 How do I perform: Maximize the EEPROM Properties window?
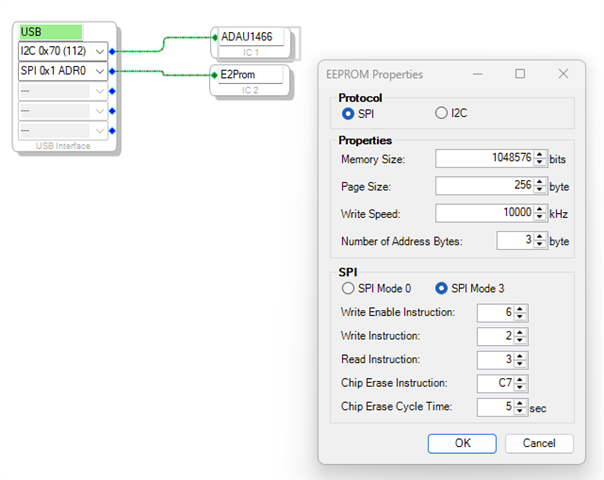pyautogui.click(x=520, y=74)
